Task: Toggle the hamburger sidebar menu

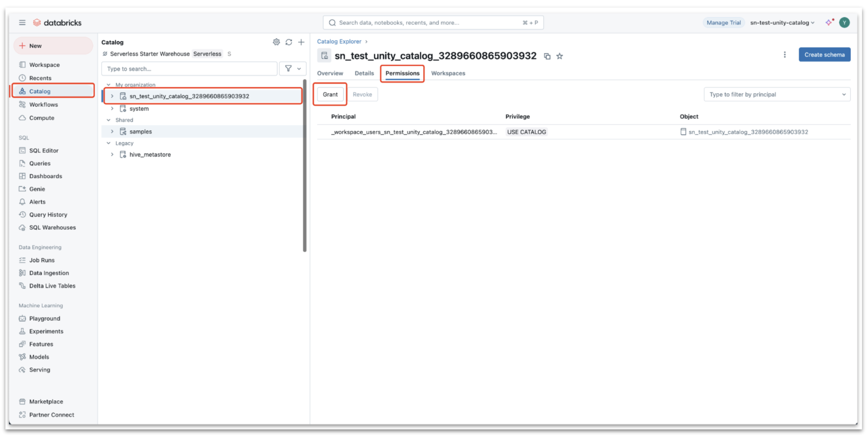Action: tap(22, 23)
